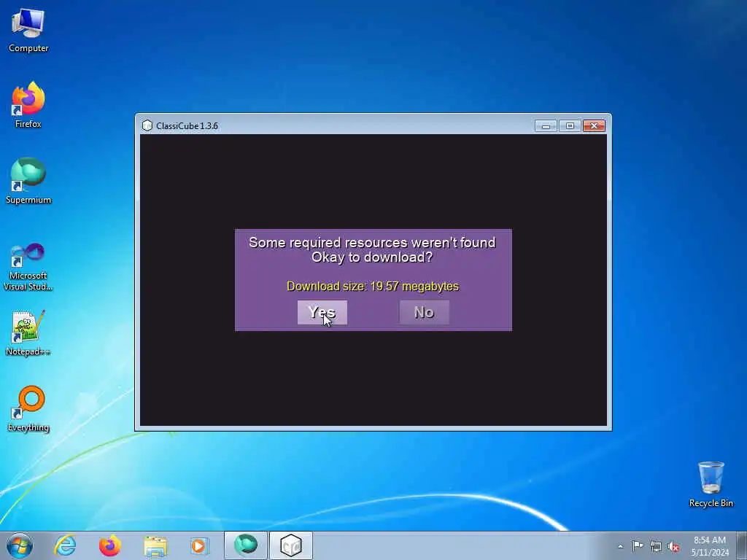
Task: Decline the download with No button
Action: (424, 312)
